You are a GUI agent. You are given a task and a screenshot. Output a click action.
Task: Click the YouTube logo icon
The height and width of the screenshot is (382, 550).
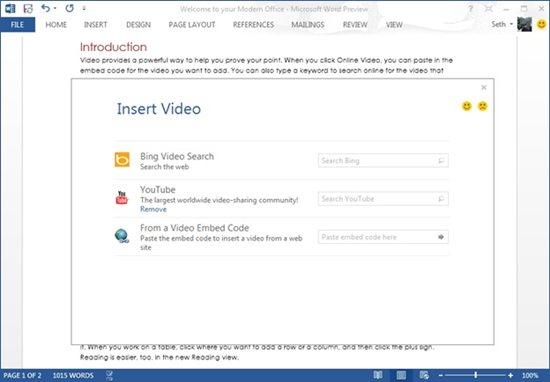[x=122, y=198]
